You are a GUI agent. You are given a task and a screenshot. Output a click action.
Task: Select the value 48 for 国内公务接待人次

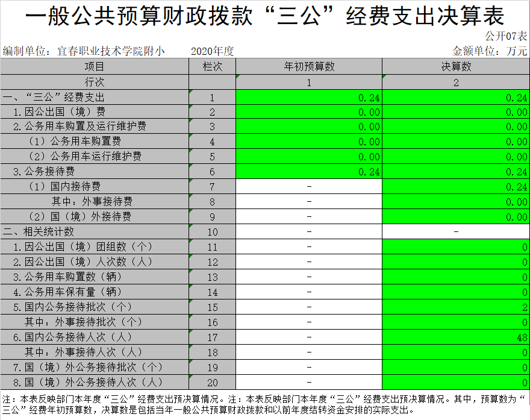pos(456,337)
